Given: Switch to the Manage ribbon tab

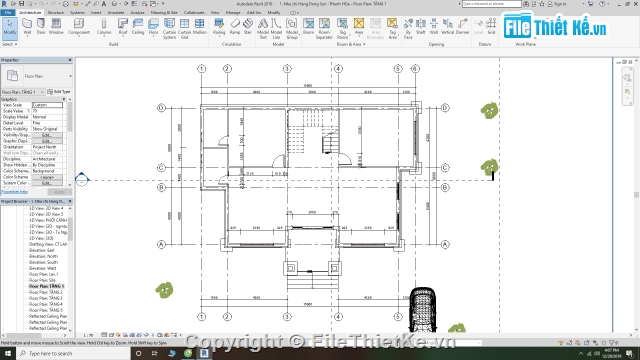Looking at the screenshot, I should click(233, 13).
